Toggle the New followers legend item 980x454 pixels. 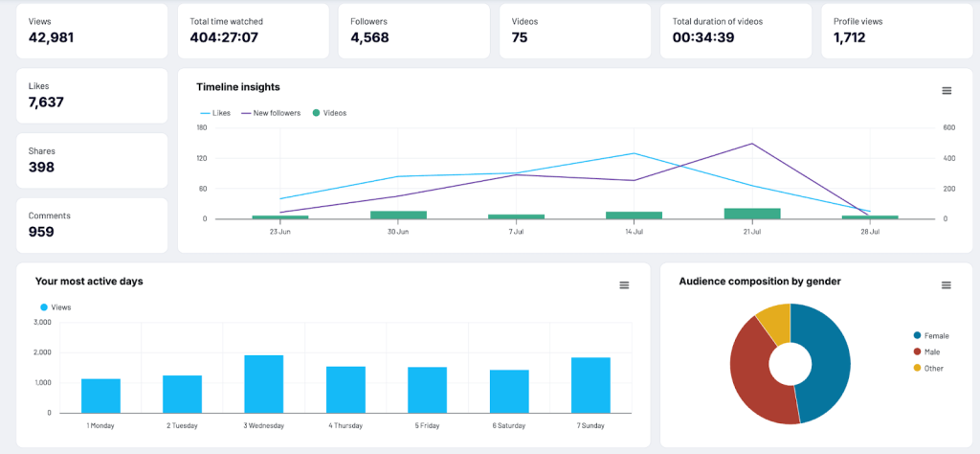271,113
